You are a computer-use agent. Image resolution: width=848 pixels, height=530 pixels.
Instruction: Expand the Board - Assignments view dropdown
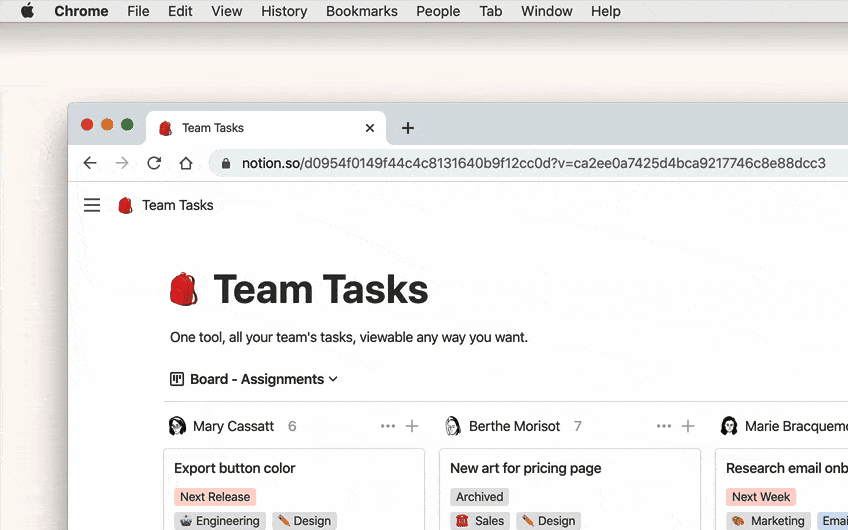click(x=255, y=379)
